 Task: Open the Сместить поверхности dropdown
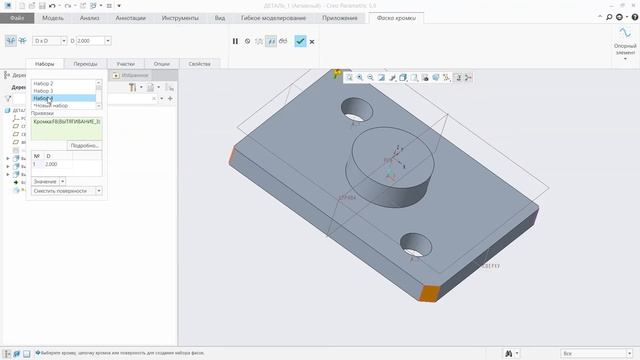click(99, 191)
